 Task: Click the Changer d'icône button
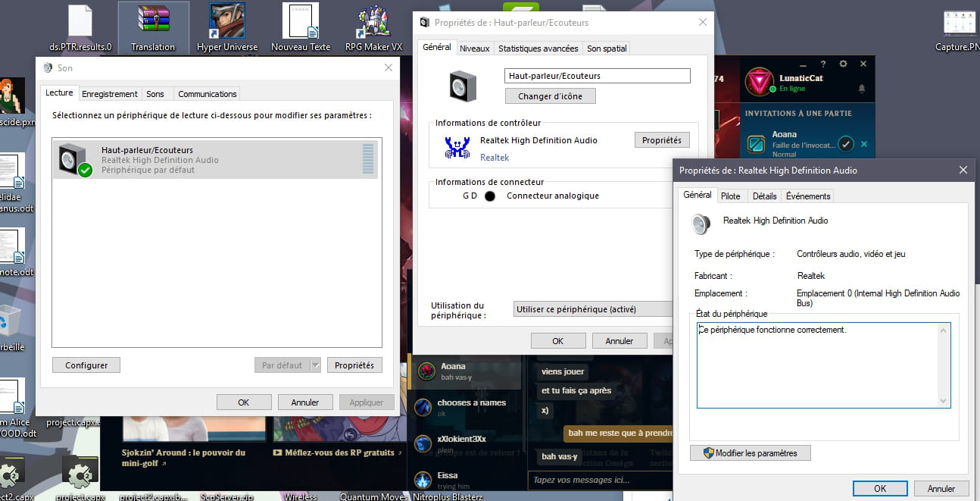point(551,96)
